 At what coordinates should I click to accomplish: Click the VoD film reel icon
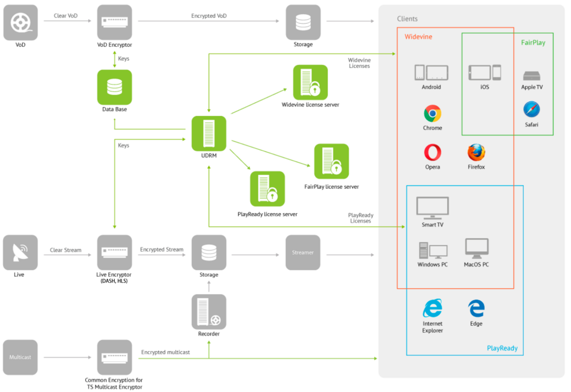20,22
